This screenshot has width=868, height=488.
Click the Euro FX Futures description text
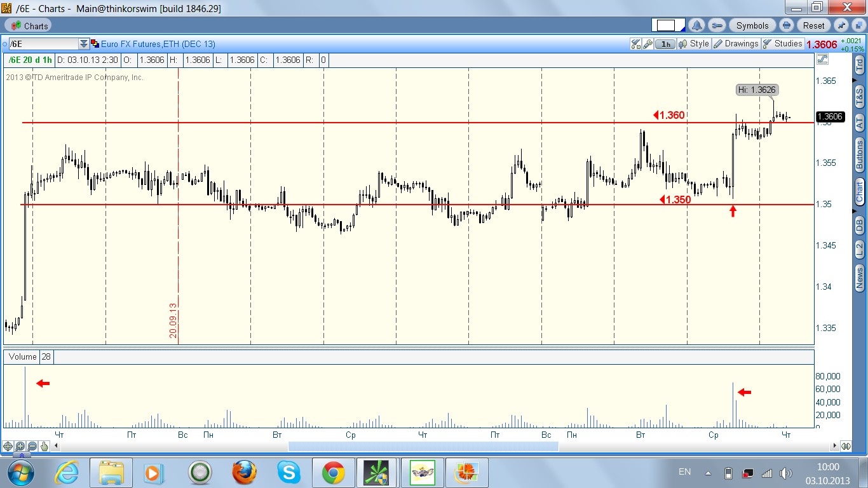(x=158, y=44)
